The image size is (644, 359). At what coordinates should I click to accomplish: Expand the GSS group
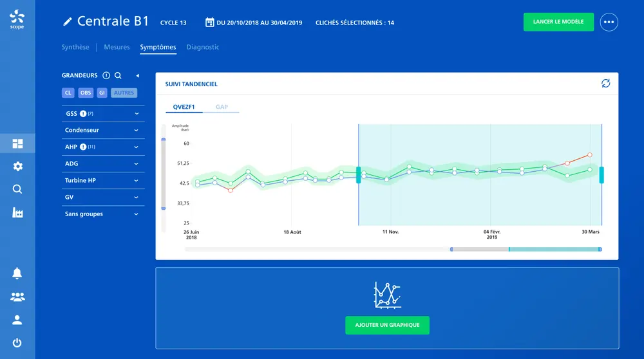point(103,114)
